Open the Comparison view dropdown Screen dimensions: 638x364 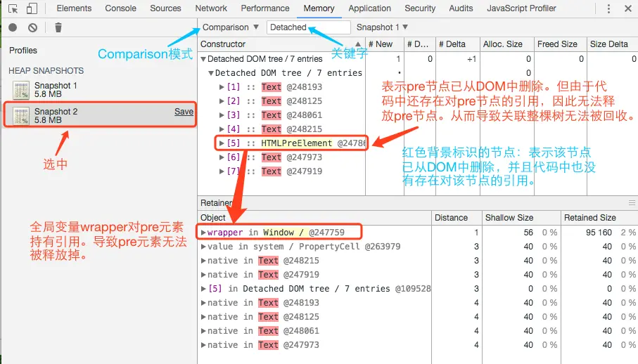pyautogui.click(x=230, y=27)
